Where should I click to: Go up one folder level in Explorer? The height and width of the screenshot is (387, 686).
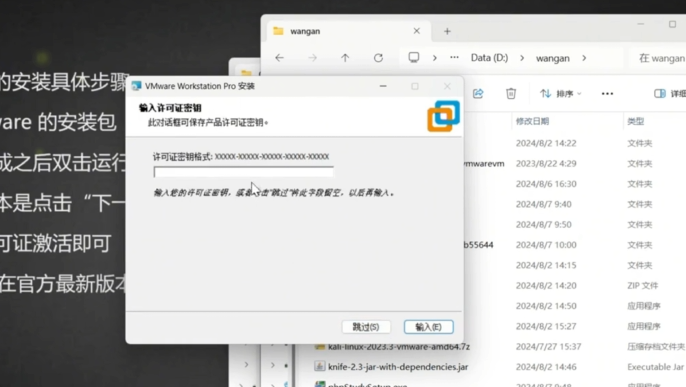click(345, 58)
